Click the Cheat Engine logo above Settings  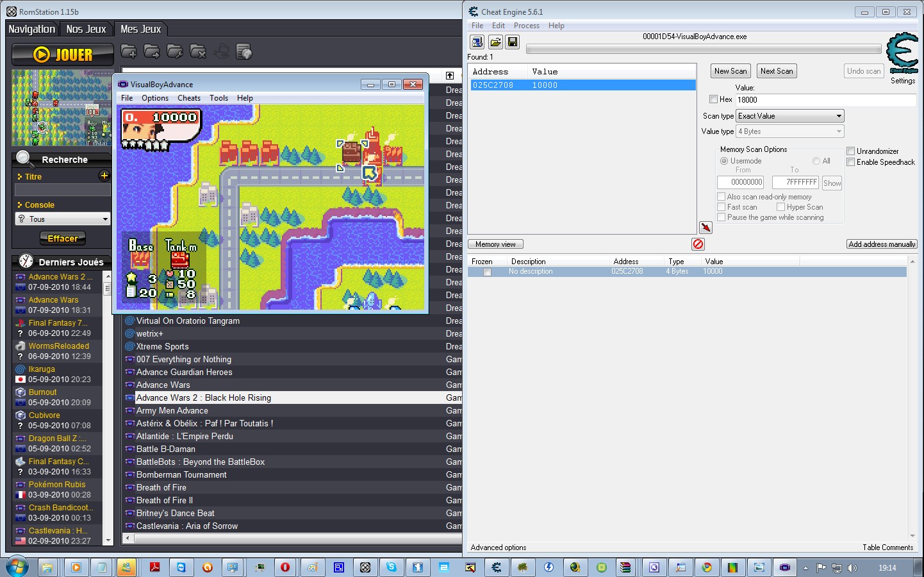[902, 53]
